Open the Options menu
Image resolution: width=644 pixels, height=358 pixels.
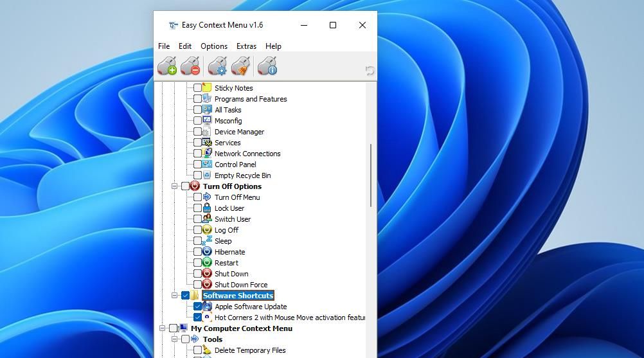click(x=214, y=46)
